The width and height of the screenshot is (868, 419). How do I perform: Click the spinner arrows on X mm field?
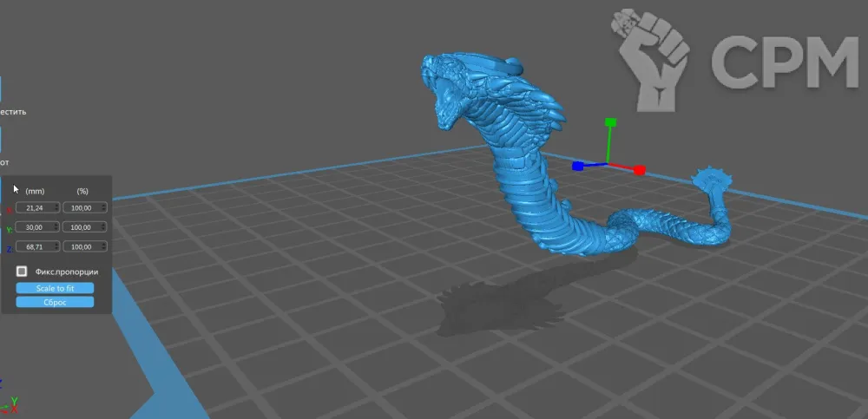[57, 207]
